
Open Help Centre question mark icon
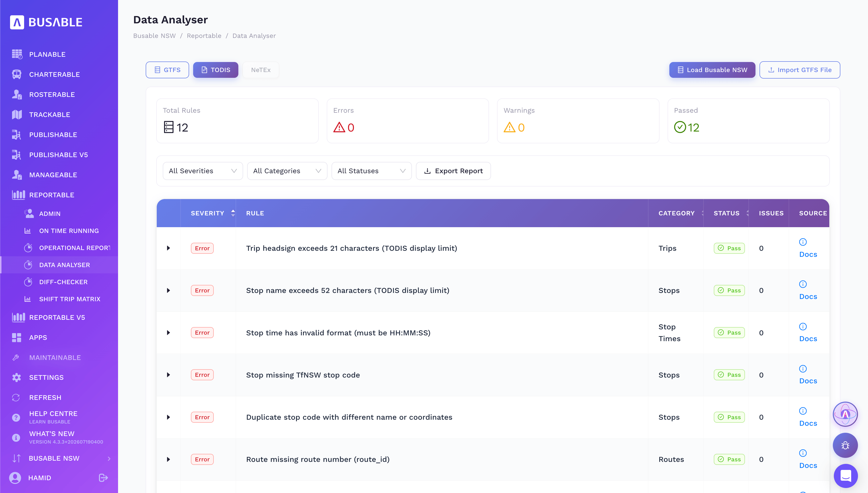pos(16,417)
